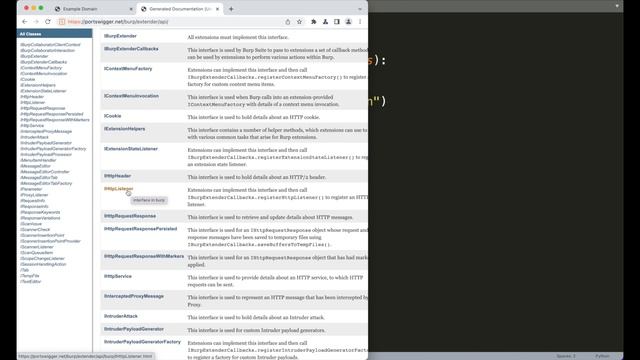Open IBurpExtenderCallbacks in the class table
This screenshot has height=360, width=640.
click(x=131, y=49)
